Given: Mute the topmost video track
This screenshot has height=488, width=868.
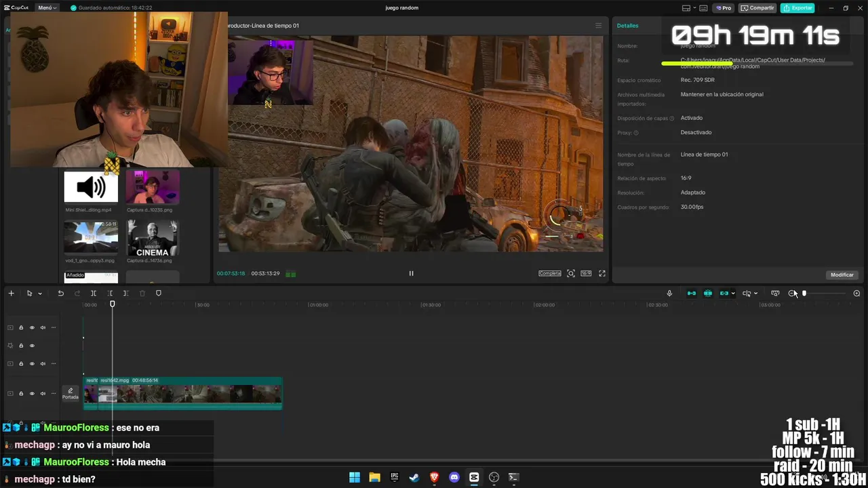Looking at the screenshot, I should pos(43,327).
